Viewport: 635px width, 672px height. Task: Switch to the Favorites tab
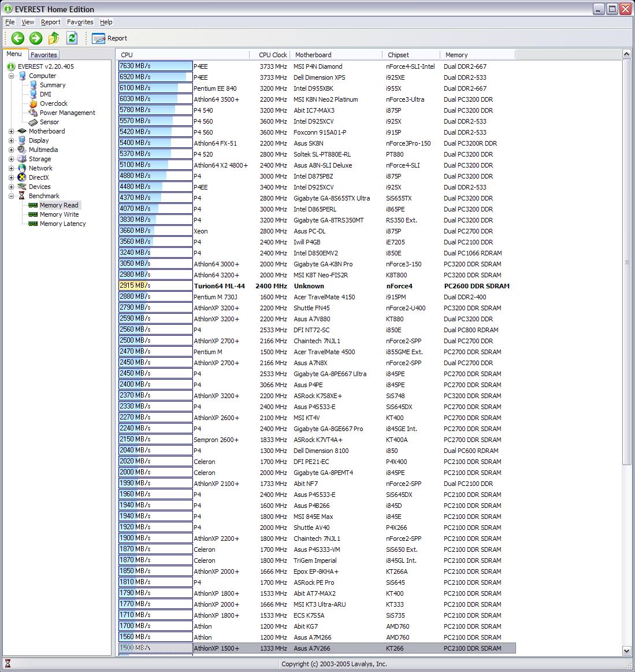44,55
